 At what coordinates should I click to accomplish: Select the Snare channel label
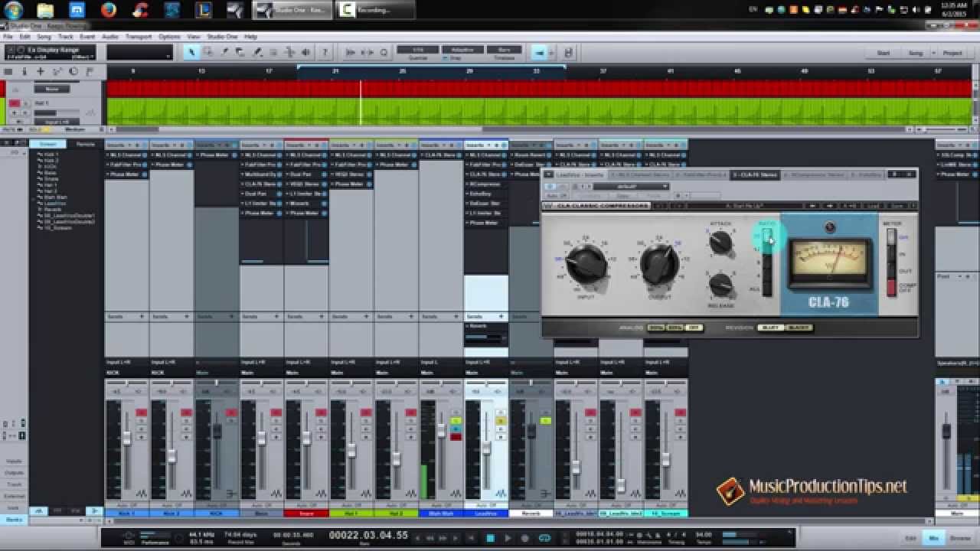pyautogui.click(x=306, y=514)
